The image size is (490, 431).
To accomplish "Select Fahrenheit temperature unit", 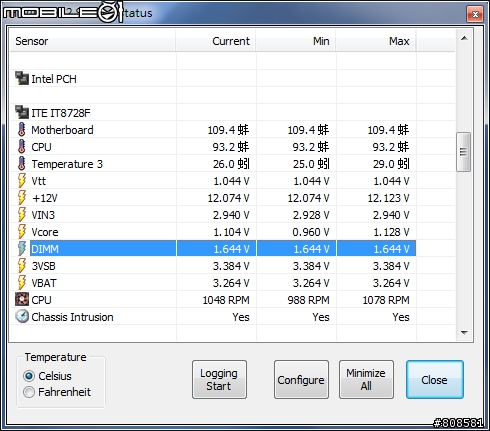I will (29, 392).
